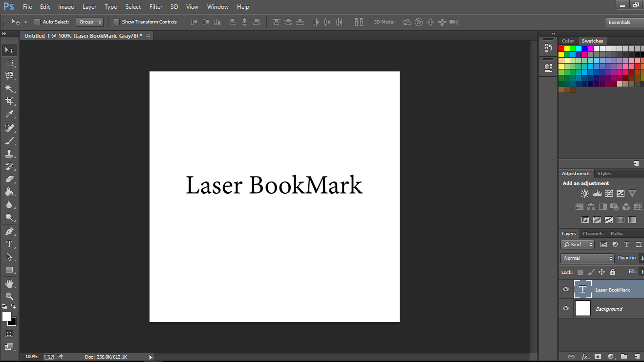644x362 pixels.
Task: Expand the Essentials workspace dropdown
Action: (x=624, y=23)
